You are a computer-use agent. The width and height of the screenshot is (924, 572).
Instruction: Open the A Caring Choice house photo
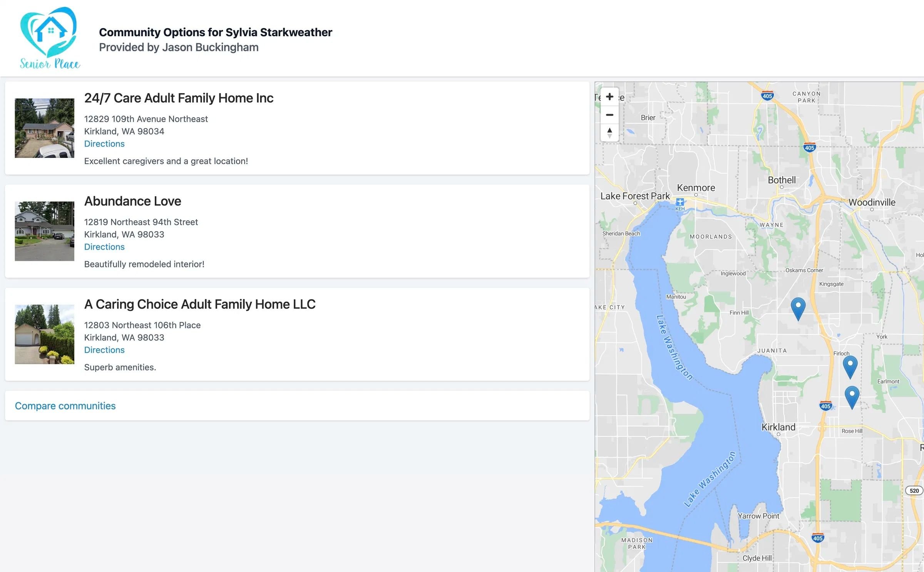45,334
